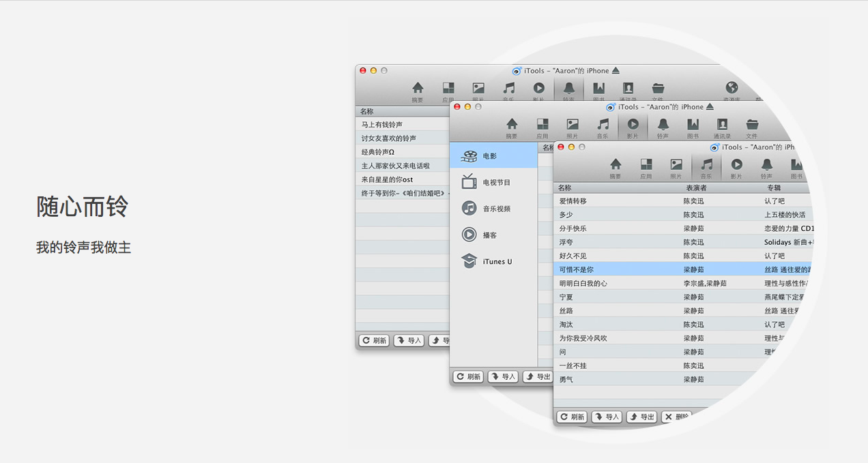Select 播客 in the movies sidebar
Screen dimensions: 868x463
(x=494, y=235)
